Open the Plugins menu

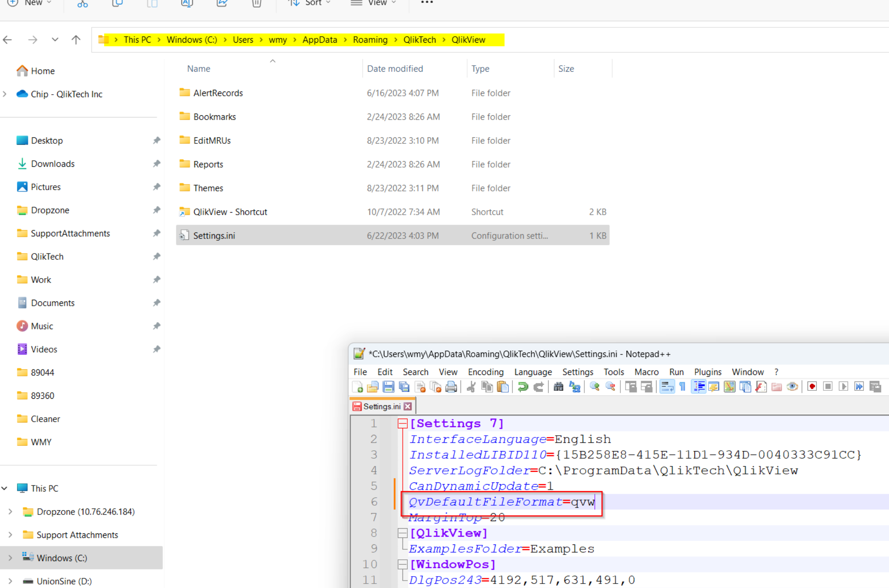tap(707, 372)
